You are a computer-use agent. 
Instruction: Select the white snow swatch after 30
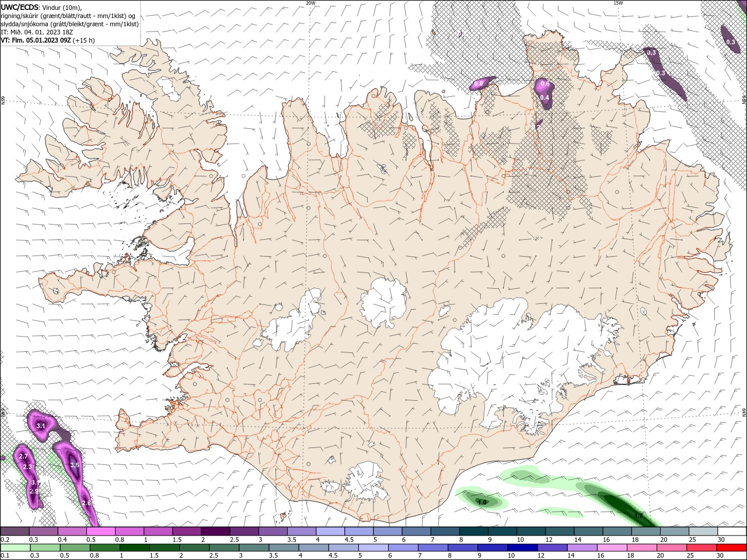(x=732, y=531)
